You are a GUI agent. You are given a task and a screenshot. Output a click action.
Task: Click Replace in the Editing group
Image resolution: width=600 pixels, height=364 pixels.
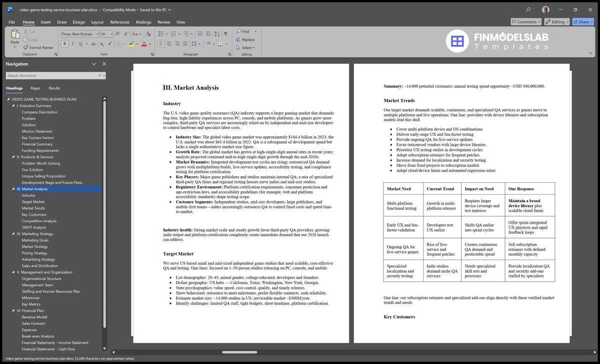click(245, 39)
